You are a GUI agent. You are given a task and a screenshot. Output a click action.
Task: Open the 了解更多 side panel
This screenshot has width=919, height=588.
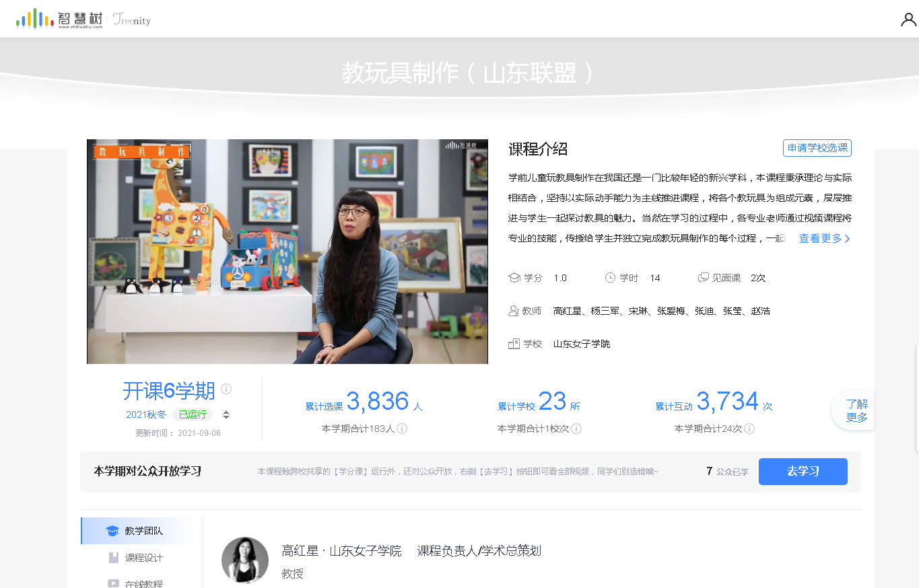click(x=856, y=410)
